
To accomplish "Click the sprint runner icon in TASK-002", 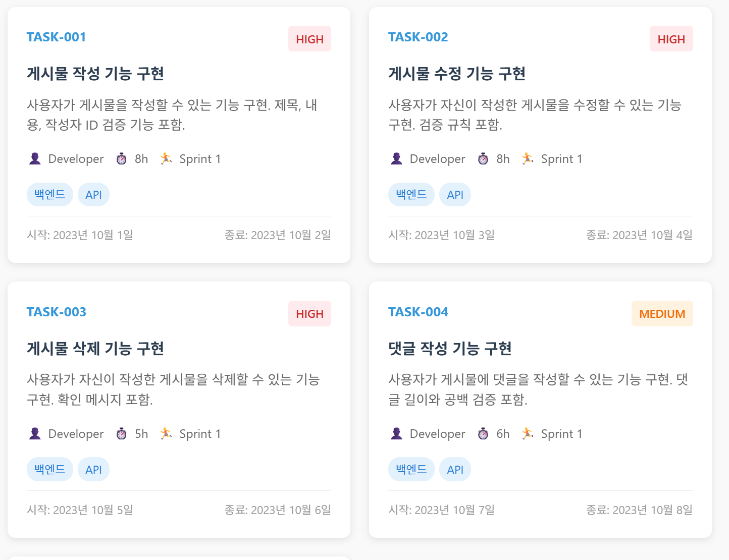I will [528, 159].
